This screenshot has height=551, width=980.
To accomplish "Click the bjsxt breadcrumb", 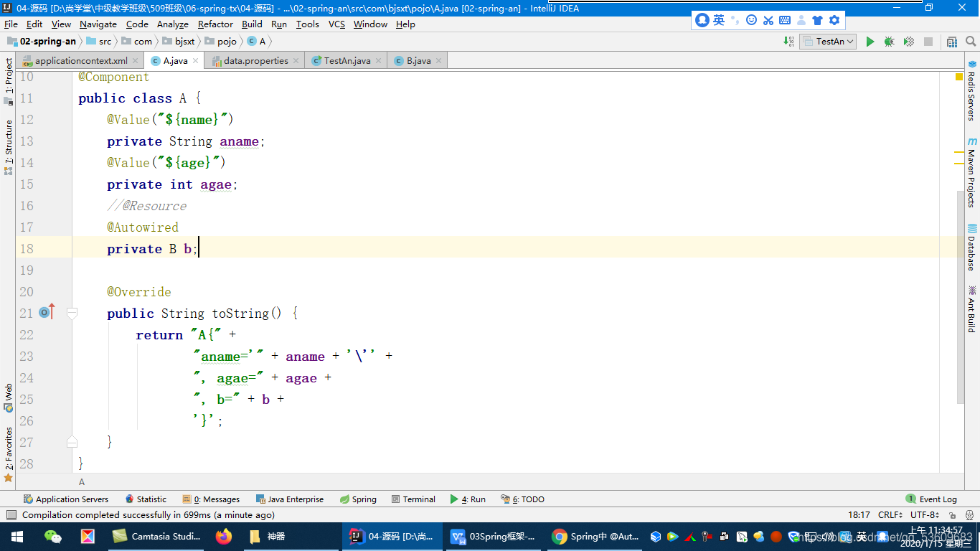I will pos(179,42).
